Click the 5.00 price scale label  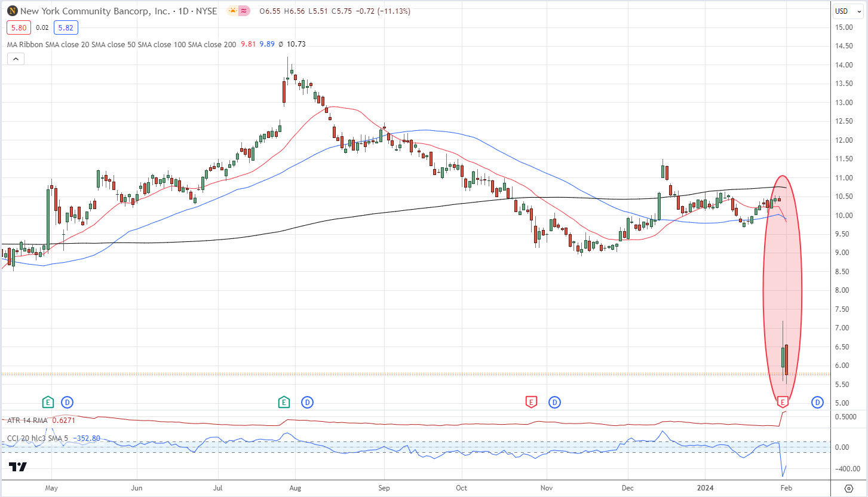pyautogui.click(x=842, y=403)
